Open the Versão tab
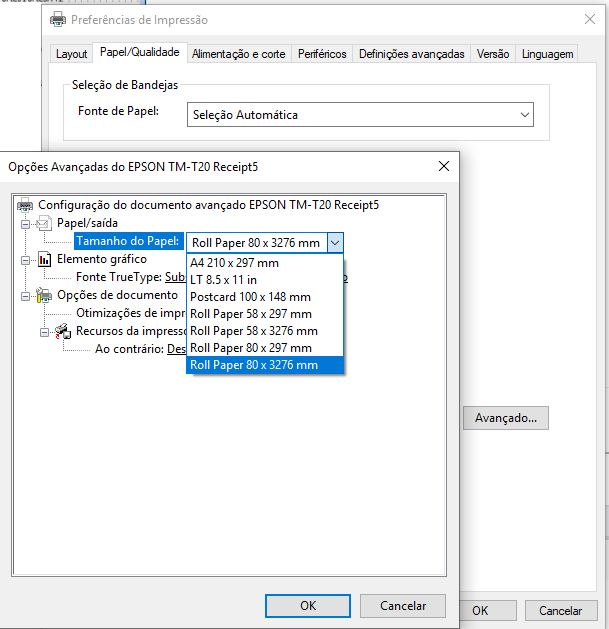609x629 pixels. click(493, 54)
